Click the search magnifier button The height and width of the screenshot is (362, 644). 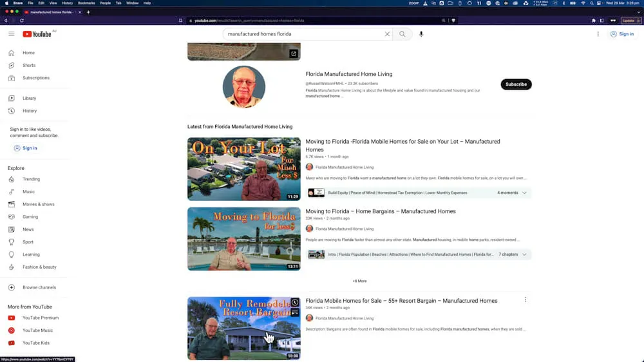click(x=402, y=34)
